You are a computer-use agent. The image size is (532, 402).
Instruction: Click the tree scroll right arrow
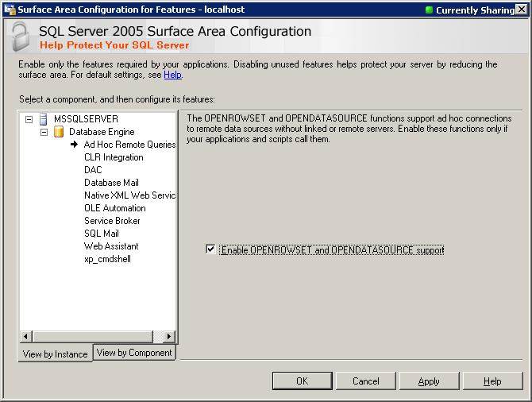pyautogui.click(x=169, y=337)
